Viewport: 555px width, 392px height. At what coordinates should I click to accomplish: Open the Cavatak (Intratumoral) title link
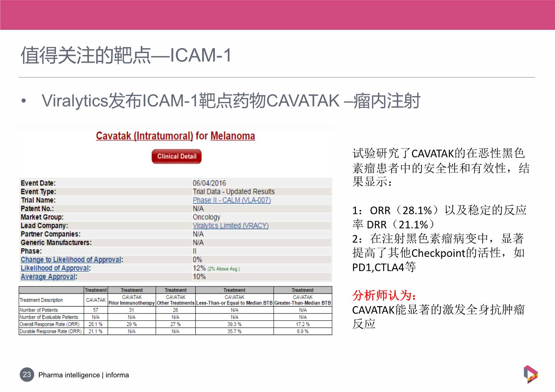click(x=144, y=136)
